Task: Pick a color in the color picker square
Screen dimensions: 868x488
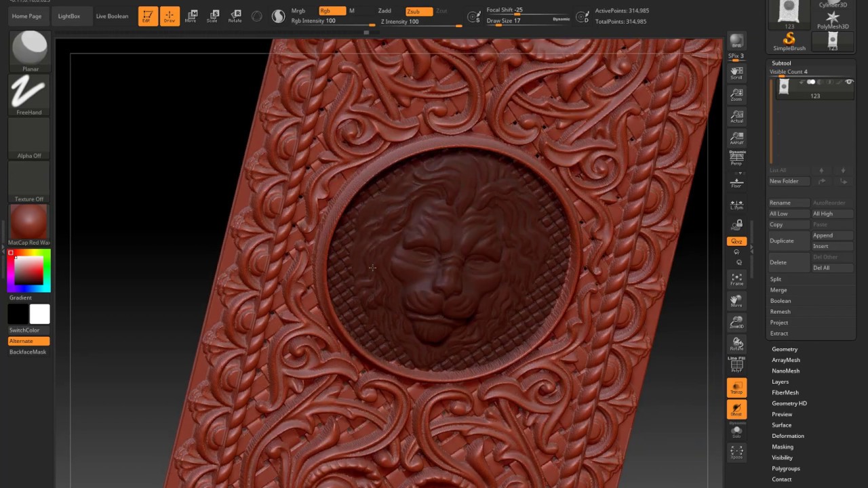Action: [x=29, y=270]
